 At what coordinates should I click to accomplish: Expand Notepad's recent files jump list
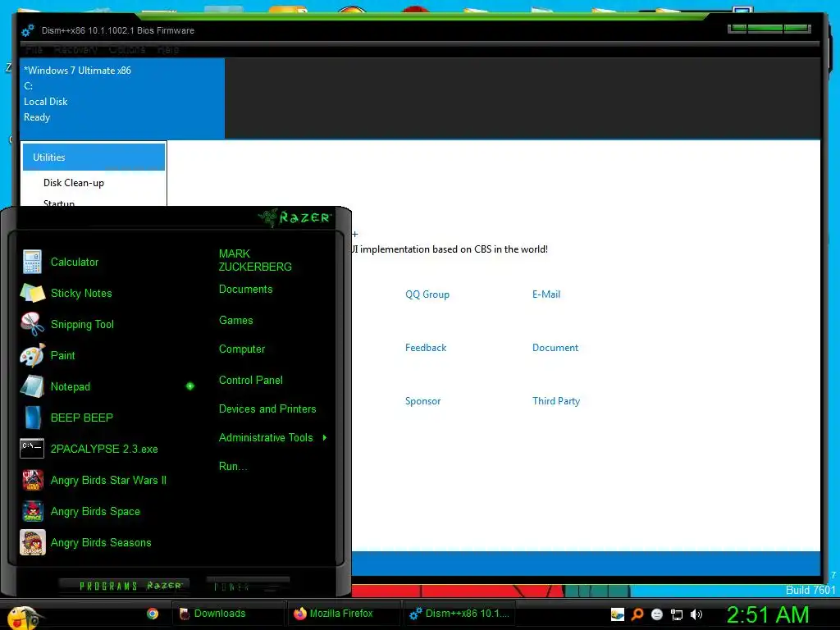[190, 386]
